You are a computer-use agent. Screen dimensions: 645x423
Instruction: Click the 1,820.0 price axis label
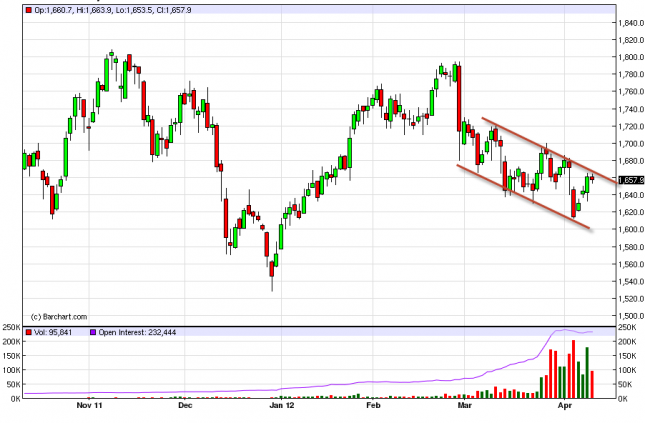pyautogui.click(x=631, y=40)
